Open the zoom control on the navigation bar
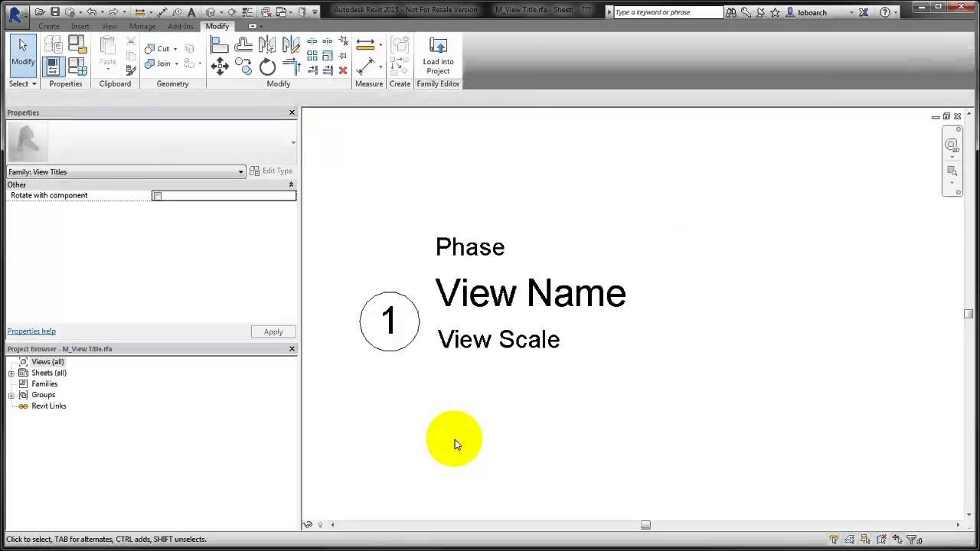Viewport: 980px width, 551px height. coord(952,171)
